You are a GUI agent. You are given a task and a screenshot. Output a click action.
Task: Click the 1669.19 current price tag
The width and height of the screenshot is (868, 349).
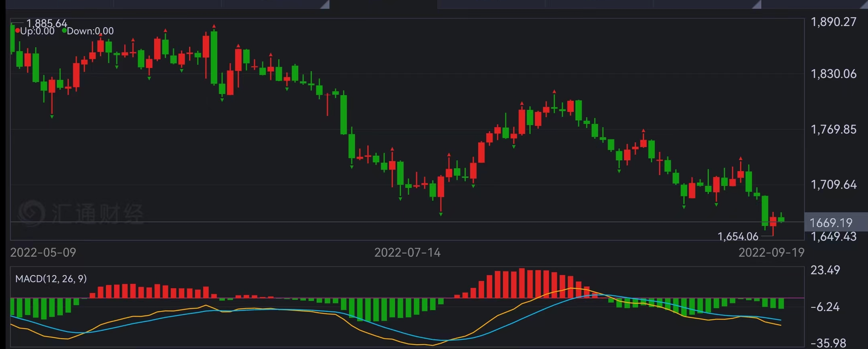[x=831, y=222]
